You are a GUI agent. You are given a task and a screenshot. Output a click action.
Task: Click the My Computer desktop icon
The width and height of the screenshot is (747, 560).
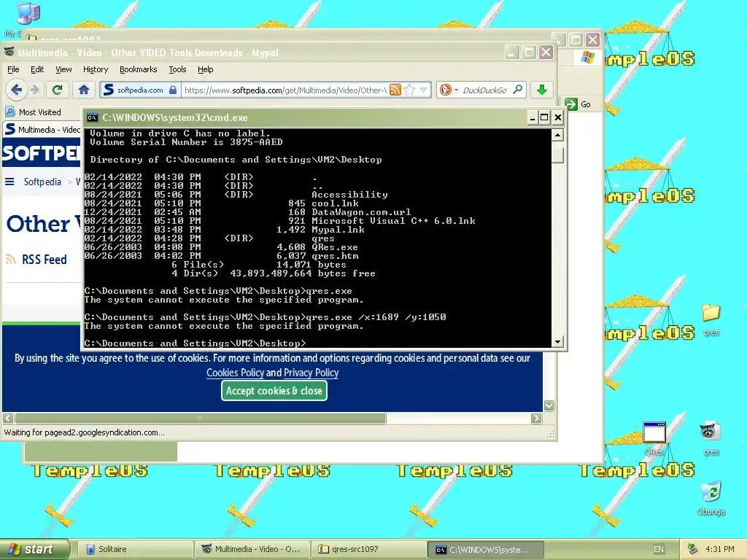pos(28,13)
